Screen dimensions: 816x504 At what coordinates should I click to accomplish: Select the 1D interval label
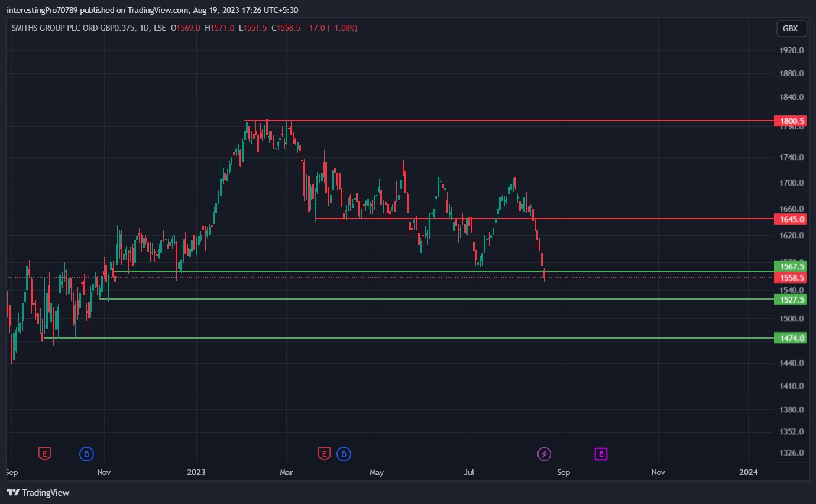tap(143, 28)
